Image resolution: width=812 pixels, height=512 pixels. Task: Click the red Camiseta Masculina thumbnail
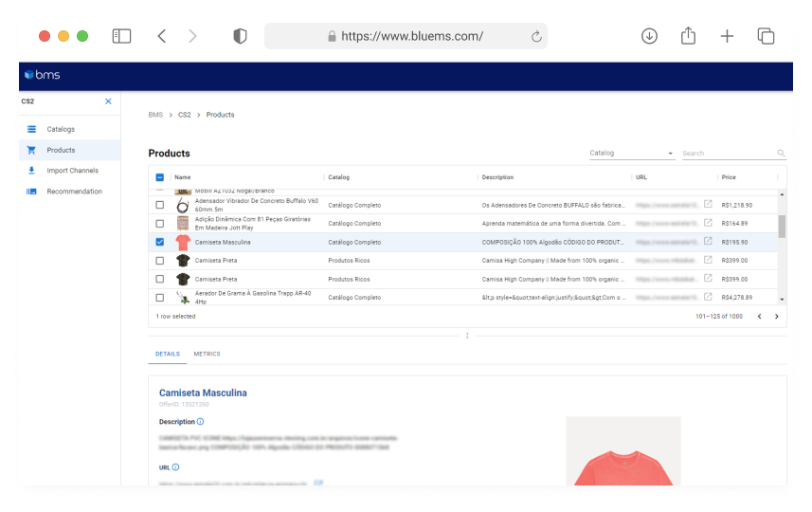click(x=182, y=242)
